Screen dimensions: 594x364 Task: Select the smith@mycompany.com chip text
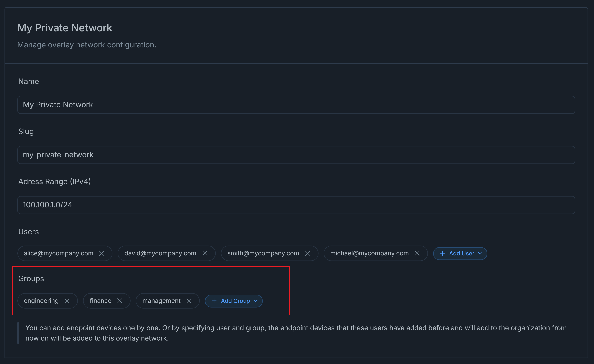point(263,253)
